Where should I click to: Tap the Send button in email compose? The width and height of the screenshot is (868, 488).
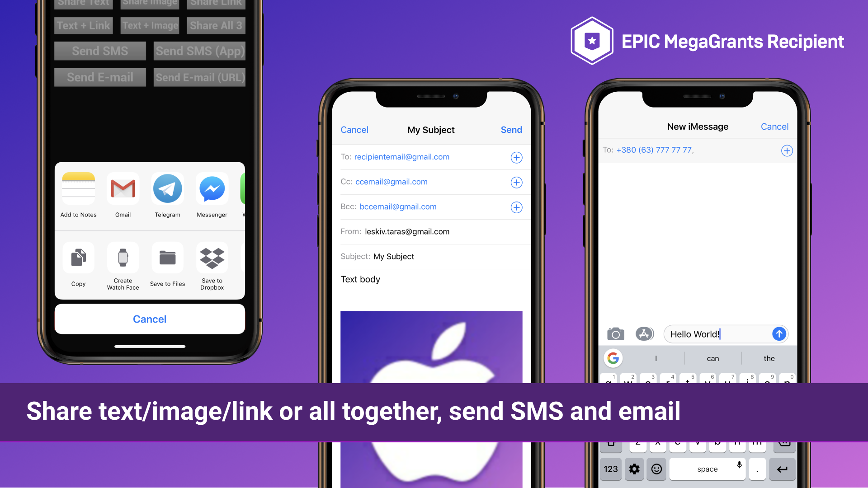click(x=511, y=130)
